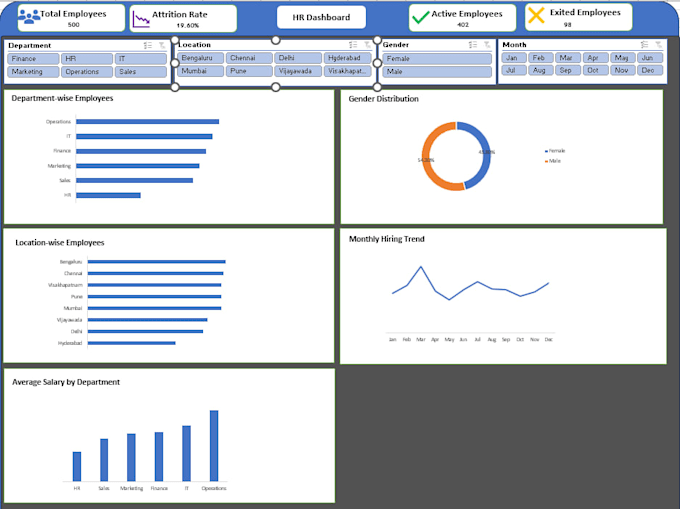Toggle multi-select in Gender slicer

(x=473, y=45)
